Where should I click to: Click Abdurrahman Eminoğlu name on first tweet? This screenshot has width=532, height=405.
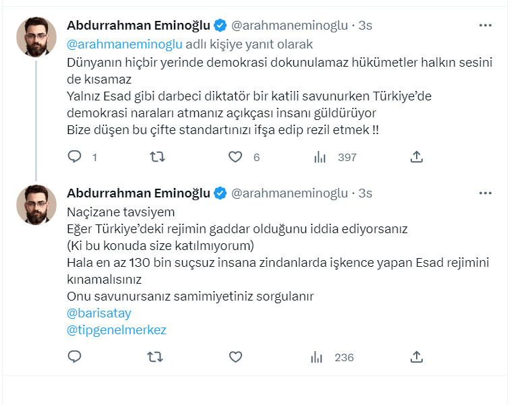tap(138, 26)
